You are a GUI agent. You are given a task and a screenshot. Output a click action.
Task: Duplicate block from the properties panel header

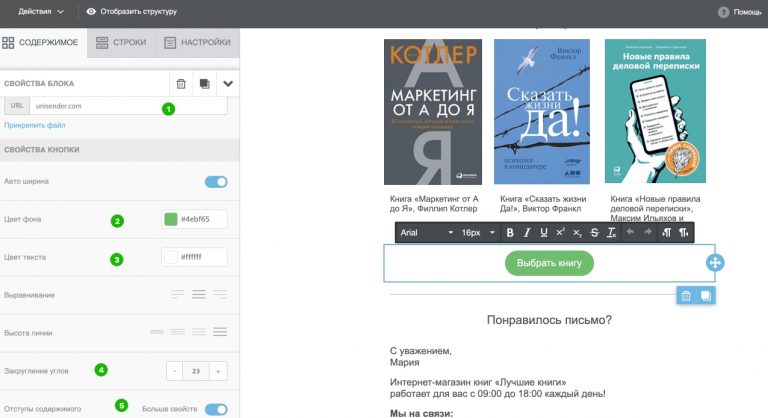pos(205,84)
